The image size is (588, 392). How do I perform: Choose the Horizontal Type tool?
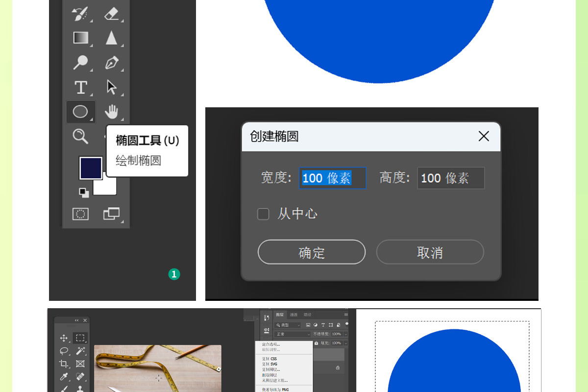tap(80, 88)
